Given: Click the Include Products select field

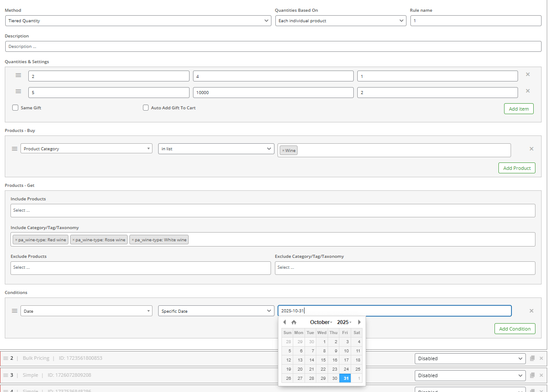Looking at the screenshot, I should click(x=273, y=210).
